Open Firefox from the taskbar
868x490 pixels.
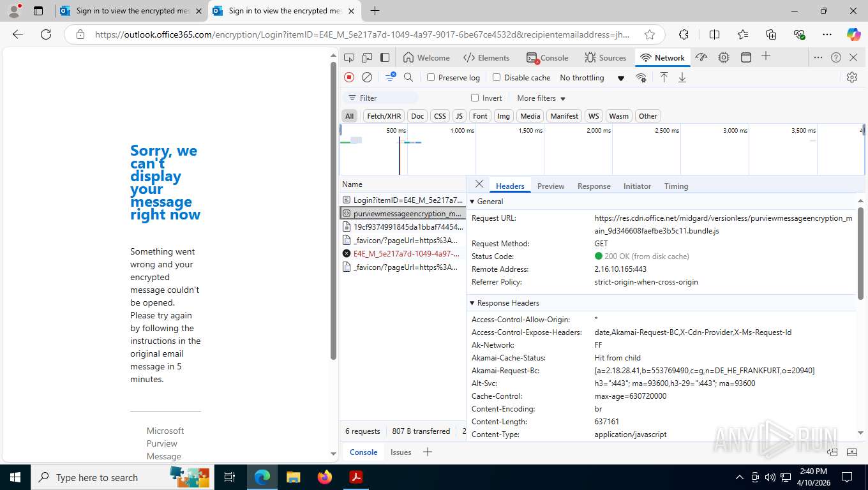(x=324, y=477)
